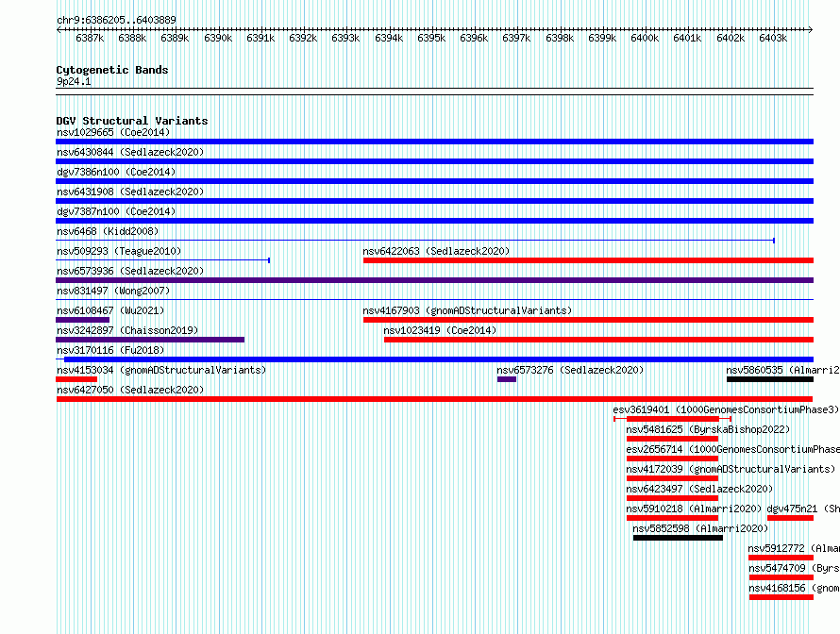
Task: Click the DGV Structural Variants track title
Action: 132,121
